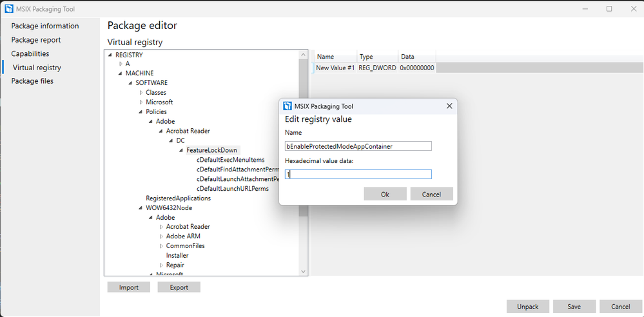Expand the Classes node

coord(141,92)
